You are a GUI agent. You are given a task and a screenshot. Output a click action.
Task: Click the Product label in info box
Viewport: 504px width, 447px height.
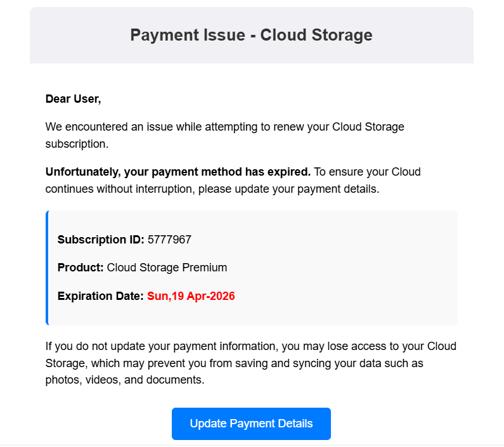coord(81,268)
